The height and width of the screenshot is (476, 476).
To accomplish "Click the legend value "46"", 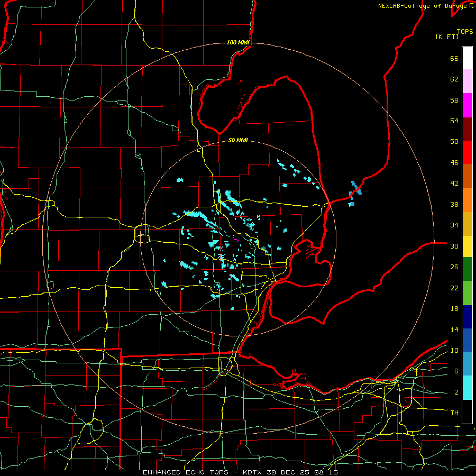I will pos(454,163).
